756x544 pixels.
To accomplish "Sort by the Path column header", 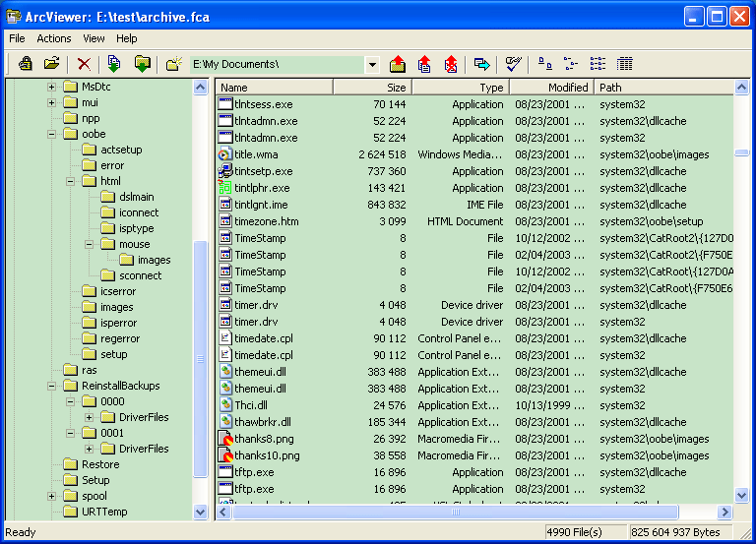I will pyautogui.click(x=663, y=88).
